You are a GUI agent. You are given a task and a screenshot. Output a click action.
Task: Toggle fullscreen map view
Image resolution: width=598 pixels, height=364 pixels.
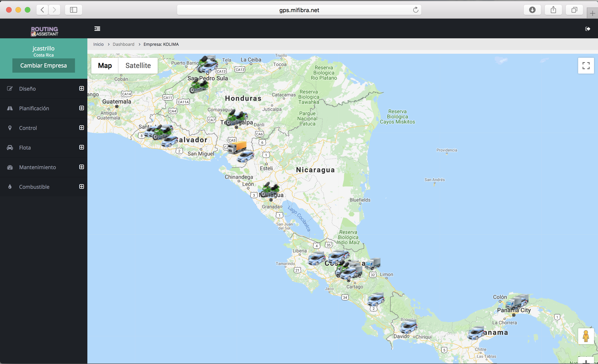[586, 65]
